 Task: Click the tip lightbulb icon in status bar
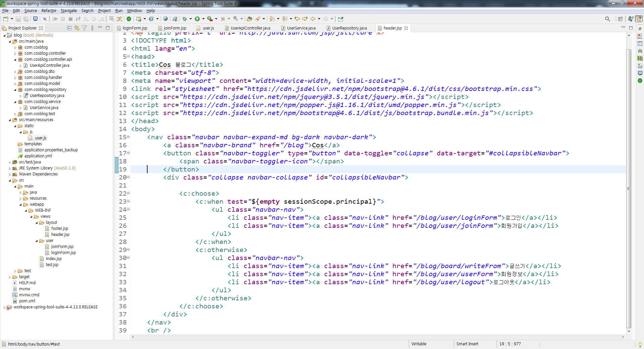point(640,344)
